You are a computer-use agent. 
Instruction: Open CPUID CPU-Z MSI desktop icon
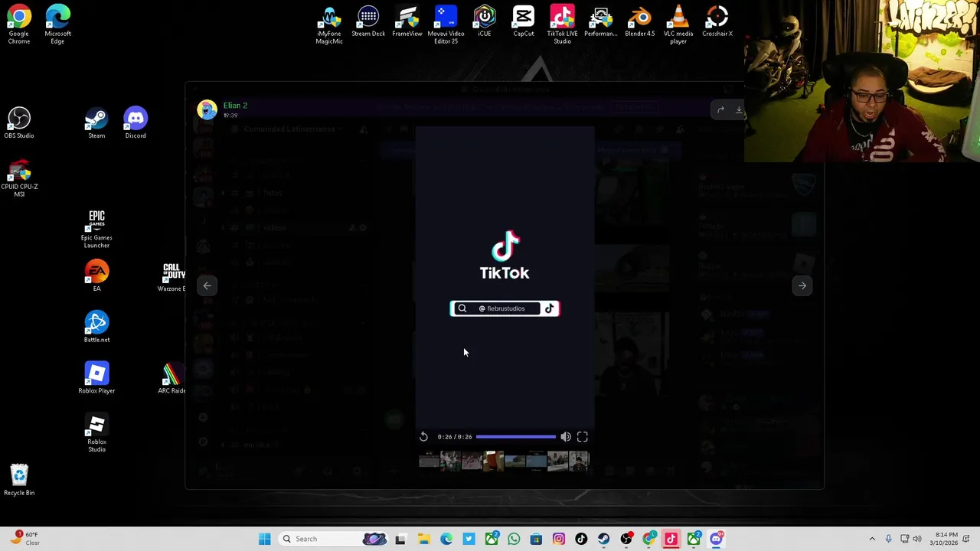pos(19,178)
